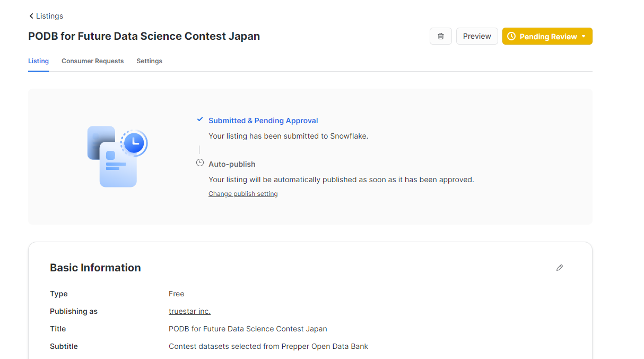Follow the truestar inc. publisher link
The height and width of the screenshot is (359, 644).
coord(189,311)
